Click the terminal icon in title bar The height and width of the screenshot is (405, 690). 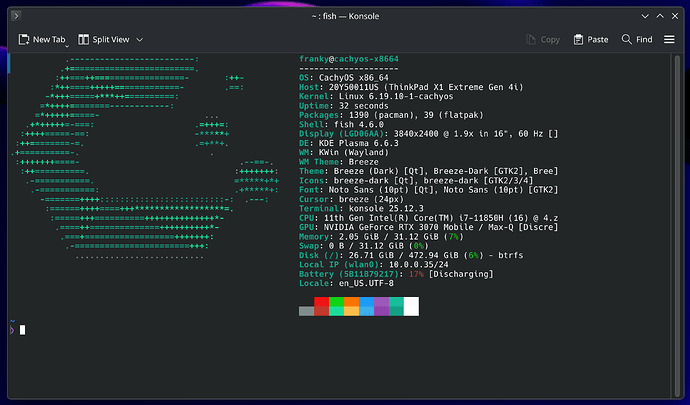(x=16, y=16)
